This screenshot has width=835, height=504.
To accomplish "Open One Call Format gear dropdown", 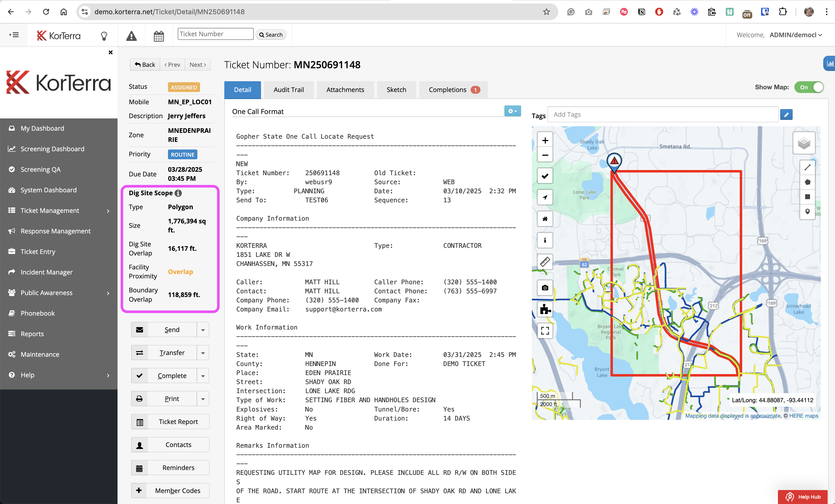I will coord(512,111).
